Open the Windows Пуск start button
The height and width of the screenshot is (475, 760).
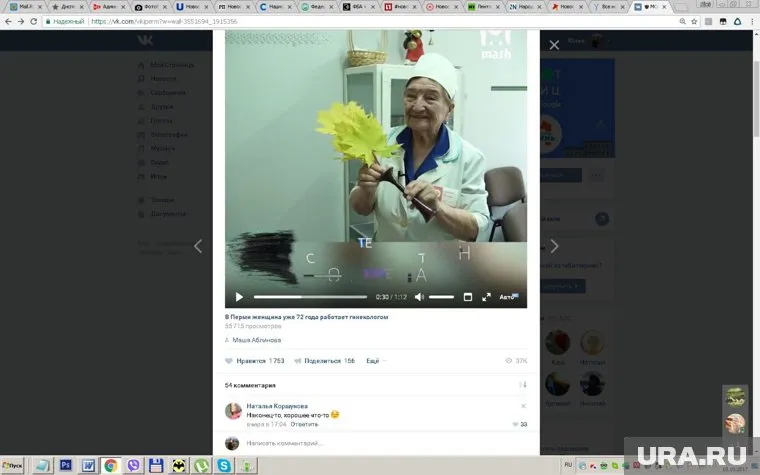(x=12, y=466)
